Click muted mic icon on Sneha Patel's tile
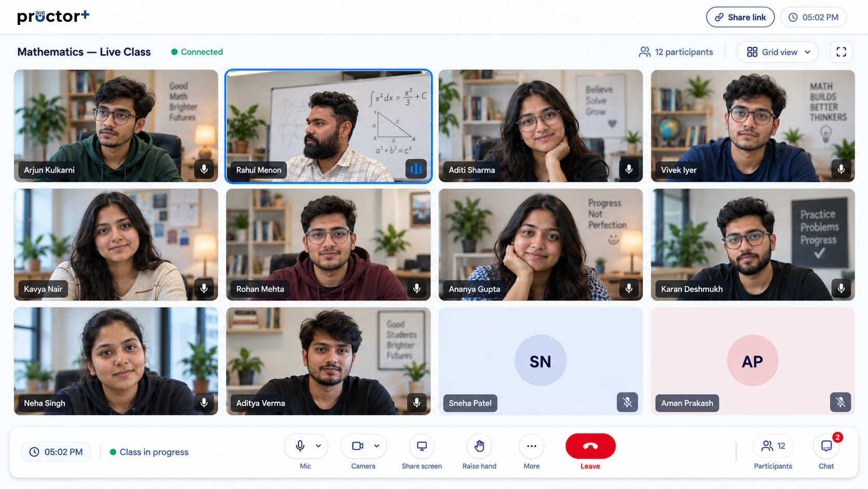Viewport: 868px width, 489px height. click(x=627, y=402)
